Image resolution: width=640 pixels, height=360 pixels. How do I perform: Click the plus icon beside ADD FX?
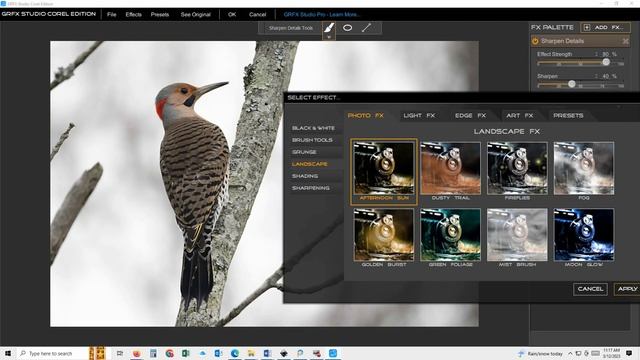(587, 27)
